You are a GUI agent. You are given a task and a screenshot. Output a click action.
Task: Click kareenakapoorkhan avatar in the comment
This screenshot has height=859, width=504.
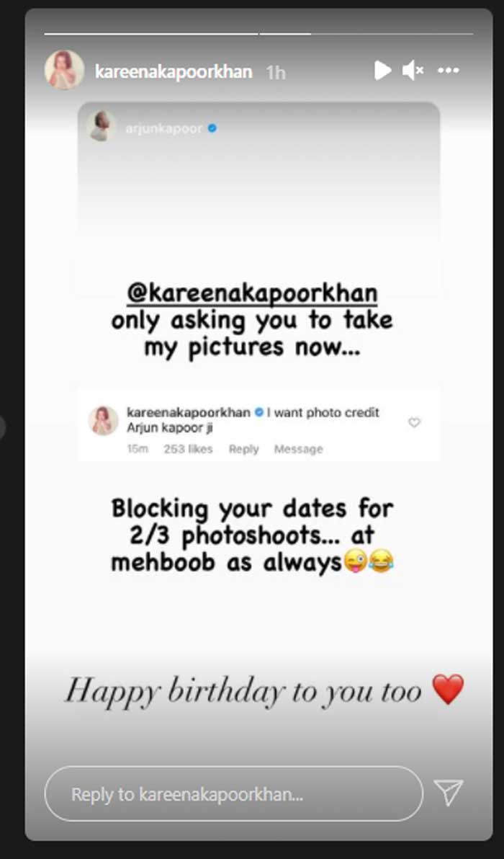[x=104, y=421]
